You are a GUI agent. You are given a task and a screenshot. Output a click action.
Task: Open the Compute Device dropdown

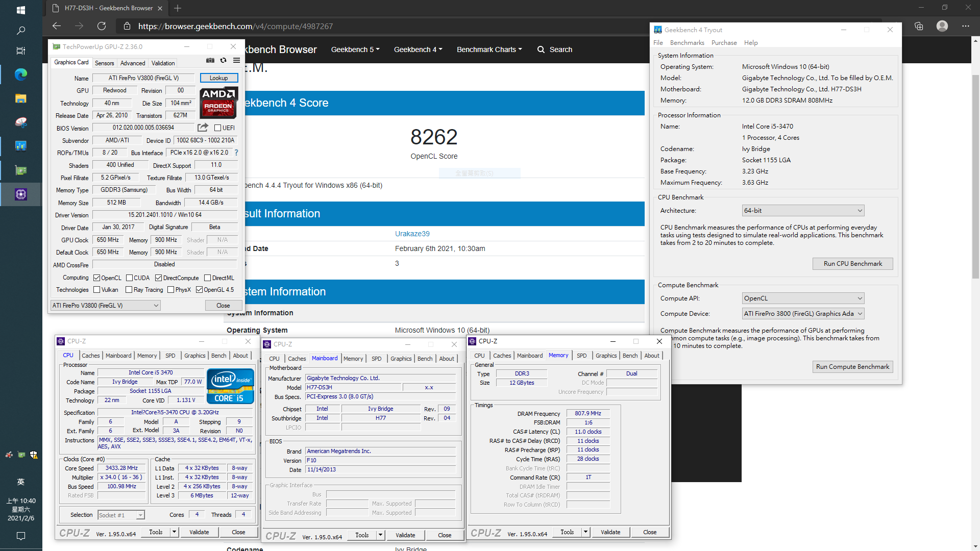(803, 314)
